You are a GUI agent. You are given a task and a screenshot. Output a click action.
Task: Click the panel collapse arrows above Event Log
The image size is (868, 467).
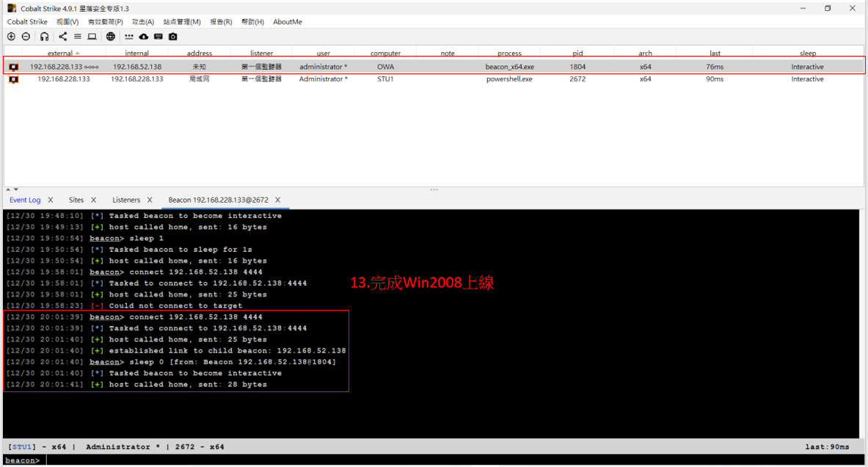click(x=12, y=189)
